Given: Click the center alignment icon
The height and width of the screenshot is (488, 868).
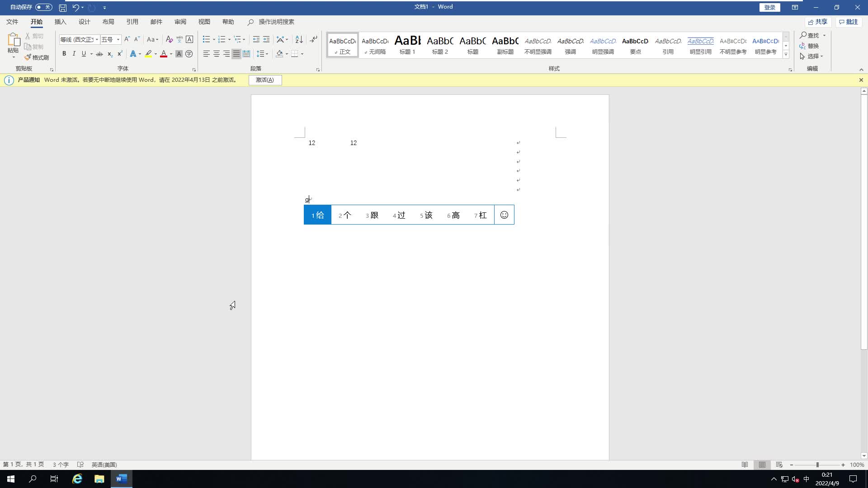Looking at the screenshot, I should [x=217, y=54].
